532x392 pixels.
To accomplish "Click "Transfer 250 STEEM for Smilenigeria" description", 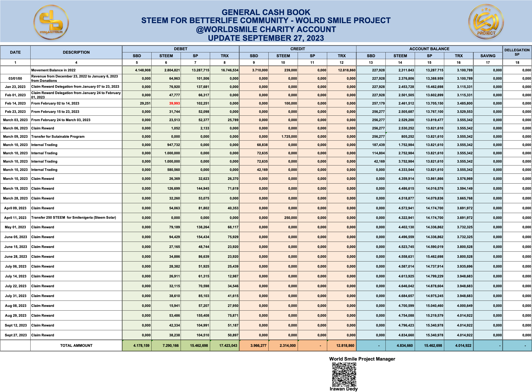I will click(74, 218).
